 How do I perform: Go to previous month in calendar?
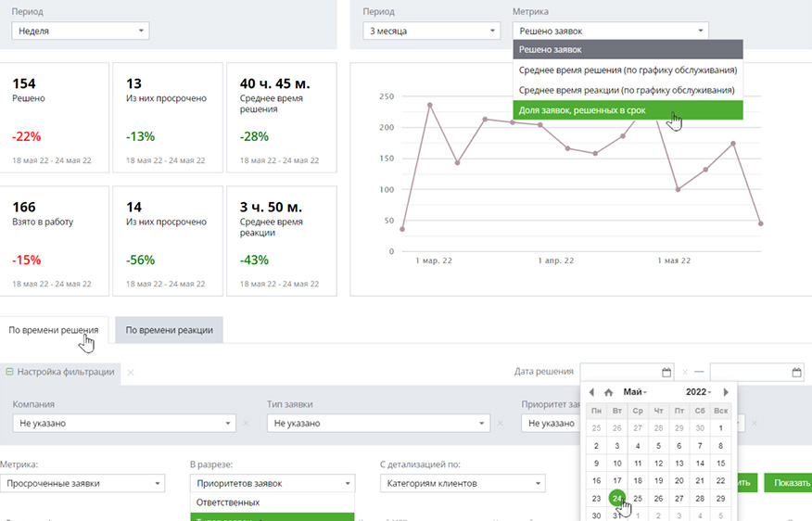tap(591, 392)
